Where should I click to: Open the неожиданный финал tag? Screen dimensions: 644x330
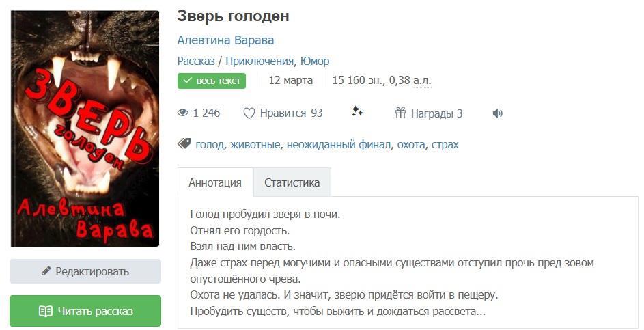[339, 145]
